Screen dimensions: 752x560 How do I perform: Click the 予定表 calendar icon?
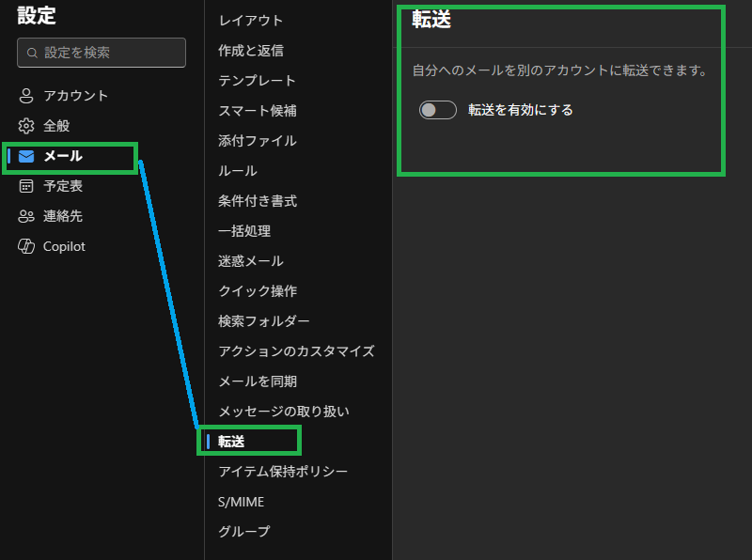pyautogui.click(x=26, y=186)
